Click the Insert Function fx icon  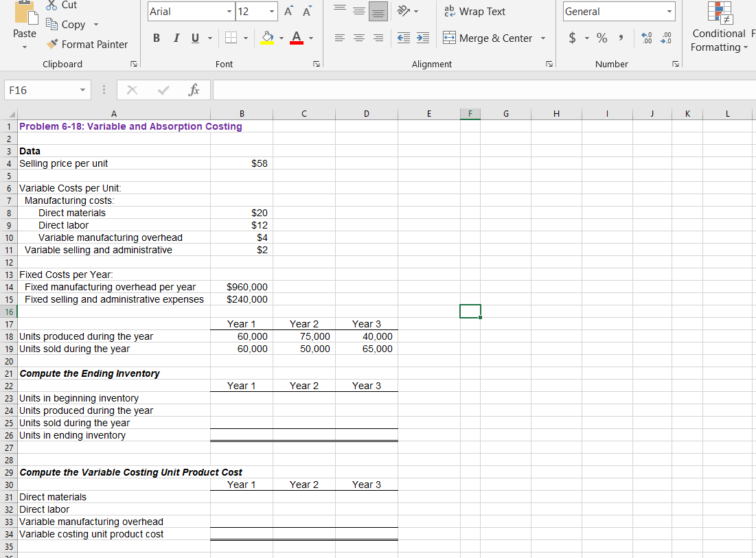tap(194, 89)
